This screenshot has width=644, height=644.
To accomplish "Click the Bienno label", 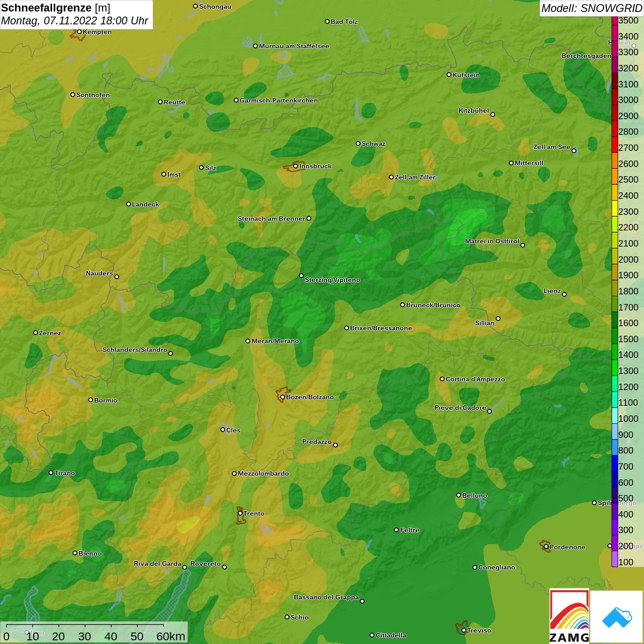I will click(90, 553).
